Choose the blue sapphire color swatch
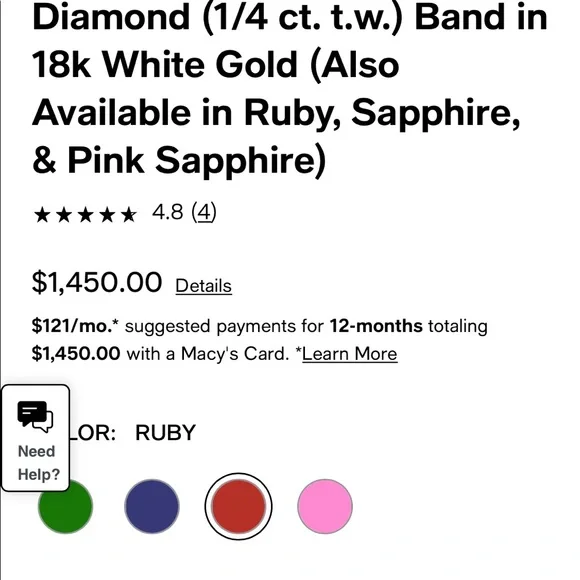Image resolution: width=580 pixels, height=580 pixels. (x=152, y=506)
